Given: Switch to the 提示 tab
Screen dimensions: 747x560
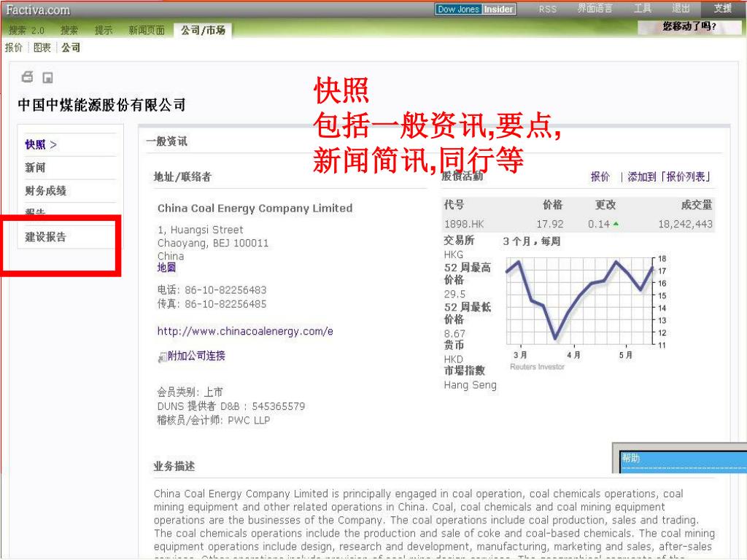Looking at the screenshot, I should click(x=104, y=31).
